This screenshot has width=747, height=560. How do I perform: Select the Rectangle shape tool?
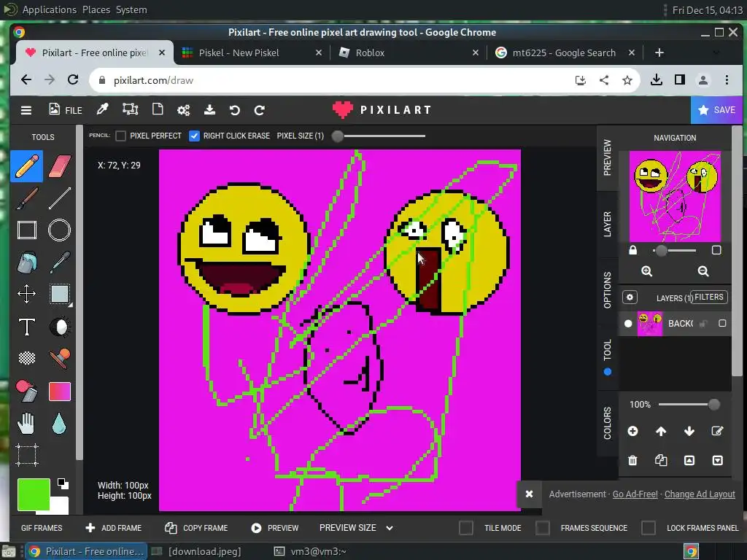[27, 230]
